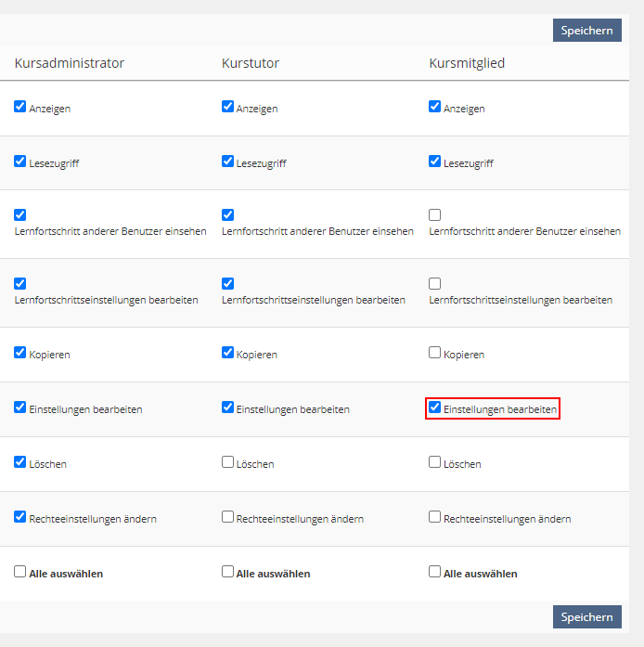Viewport: 644px width, 647px height.
Task: Tick Alle auswählen for Kursmitglied
Action: click(x=434, y=572)
